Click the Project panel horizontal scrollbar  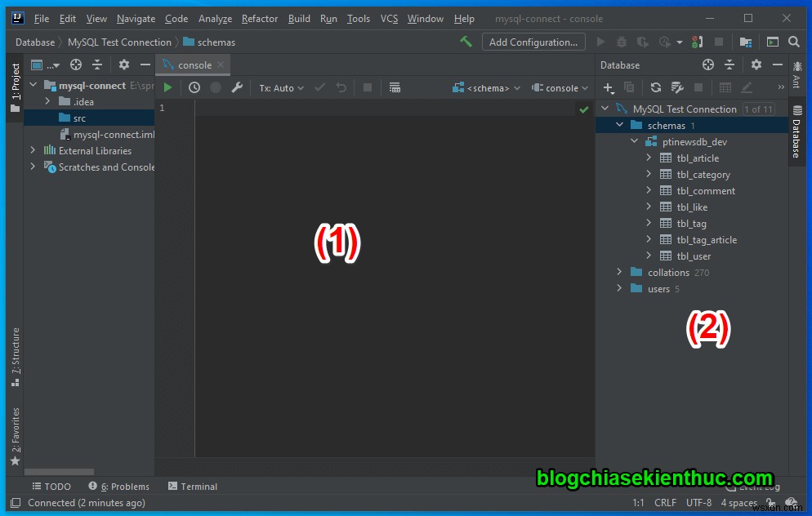coord(59,471)
